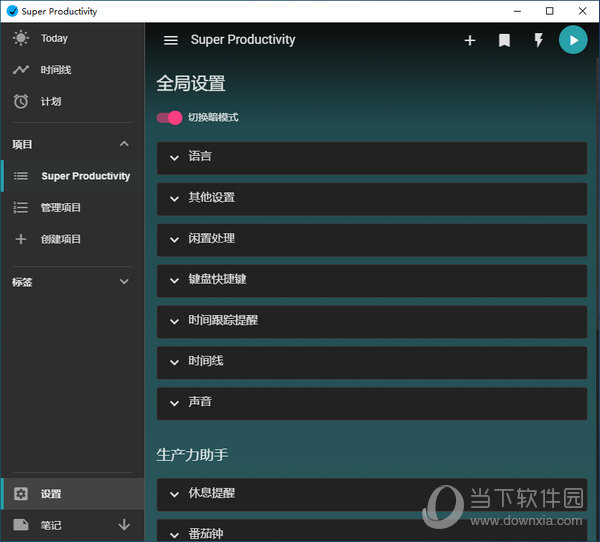Expand the 时间跟踪提醒 panel
Image resolution: width=600 pixels, height=542 pixels.
372,322
